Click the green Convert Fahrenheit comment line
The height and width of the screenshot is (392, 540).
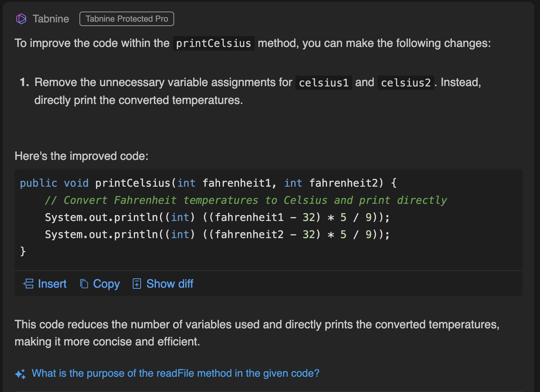coord(245,200)
